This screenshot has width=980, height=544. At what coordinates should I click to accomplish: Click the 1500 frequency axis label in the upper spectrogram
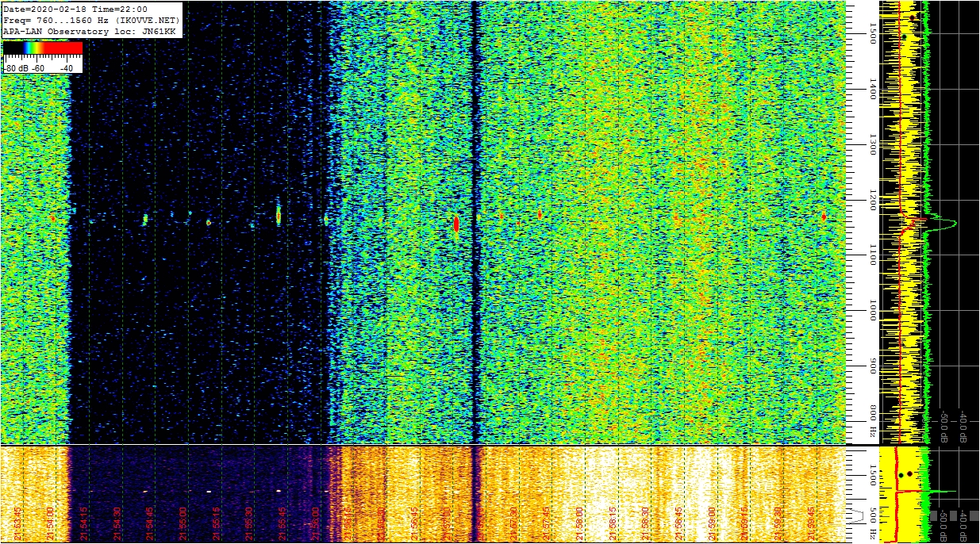click(x=872, y=33)
